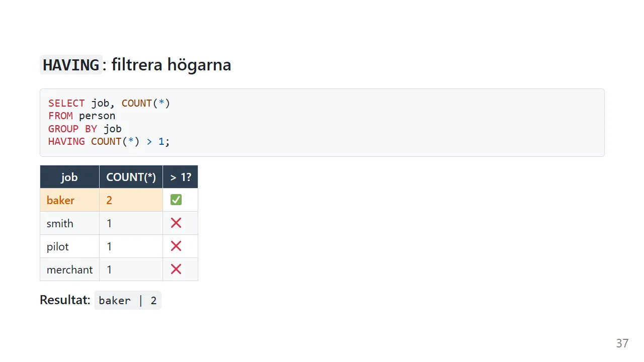Click the HAVING code label in title
Viewport: 644px width, 362px height.
pyautogui.click(x=71, y=65)
